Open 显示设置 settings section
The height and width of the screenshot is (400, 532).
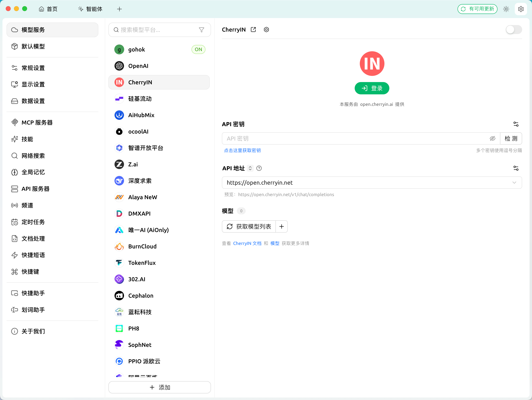(x=52, y=85)
